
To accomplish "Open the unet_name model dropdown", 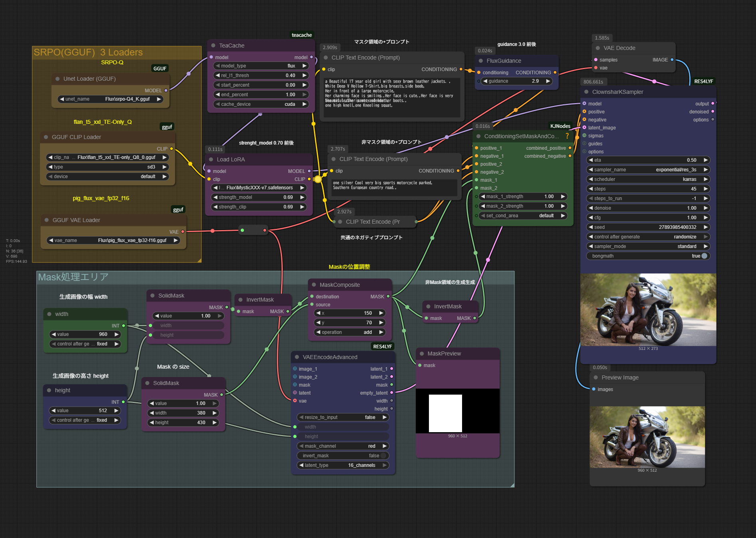I will tap(110, 99).
